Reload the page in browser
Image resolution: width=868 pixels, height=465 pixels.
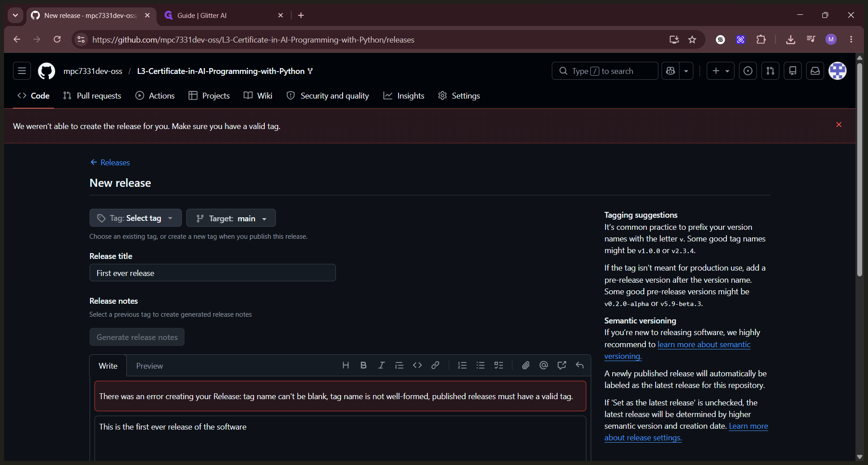tap(57, 39)
